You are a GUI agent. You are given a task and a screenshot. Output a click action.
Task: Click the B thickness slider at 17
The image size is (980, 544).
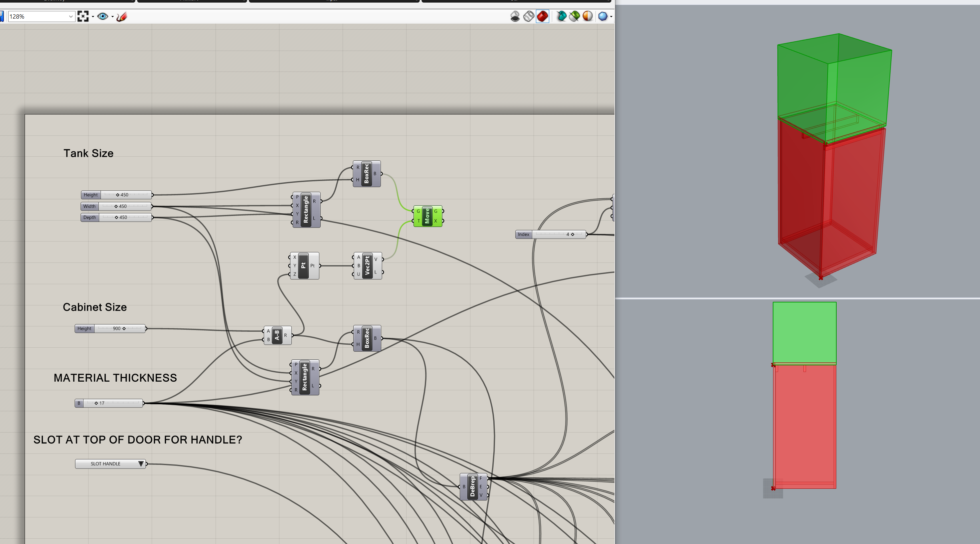[x=109, y=403]
